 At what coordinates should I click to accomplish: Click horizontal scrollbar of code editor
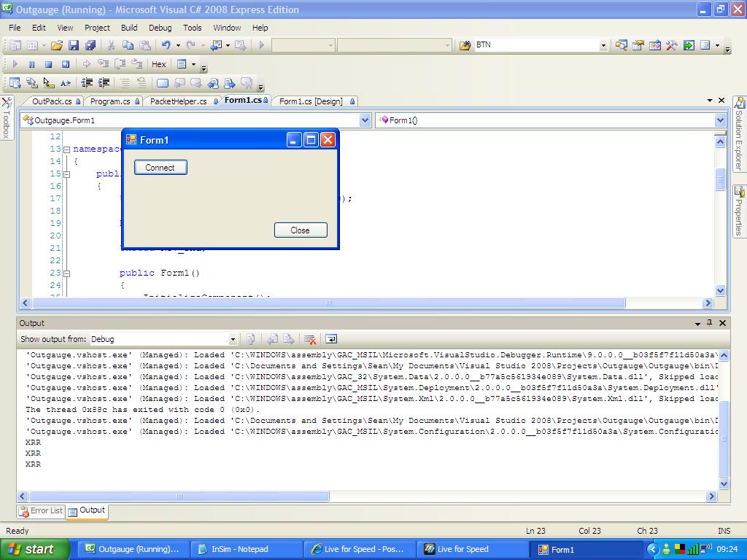(x=328, y=303)
